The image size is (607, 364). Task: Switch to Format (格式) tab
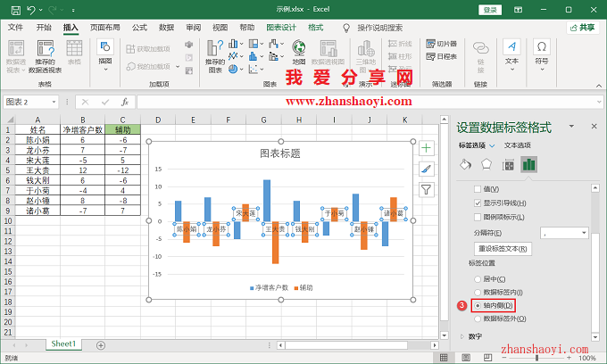click(315, 28)
